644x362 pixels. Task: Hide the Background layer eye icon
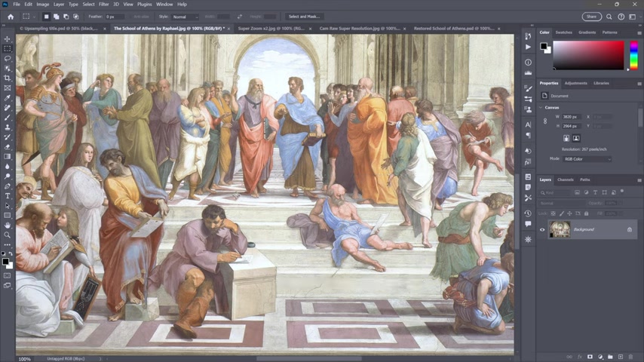tap(542, 230)
